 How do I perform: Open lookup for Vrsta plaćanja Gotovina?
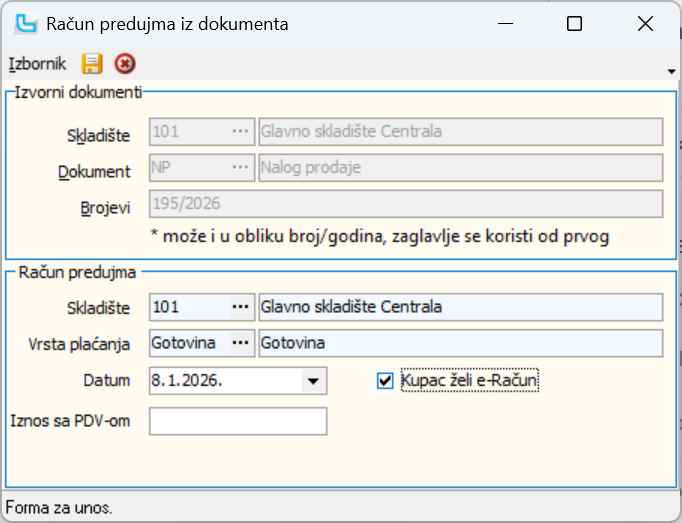click(x=241, y=343)
